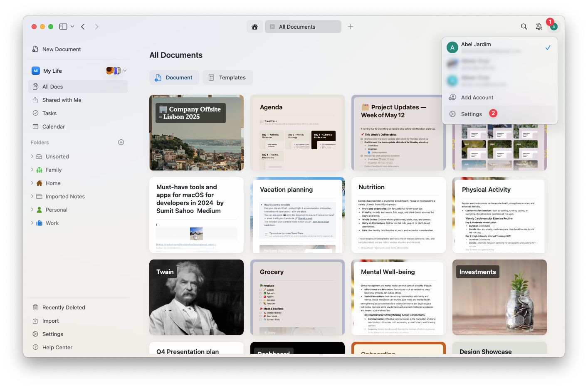The width and height of the screenshot is (588, 388).
Task: Open the Grocery document card
Action: click(x=297, y=297)
